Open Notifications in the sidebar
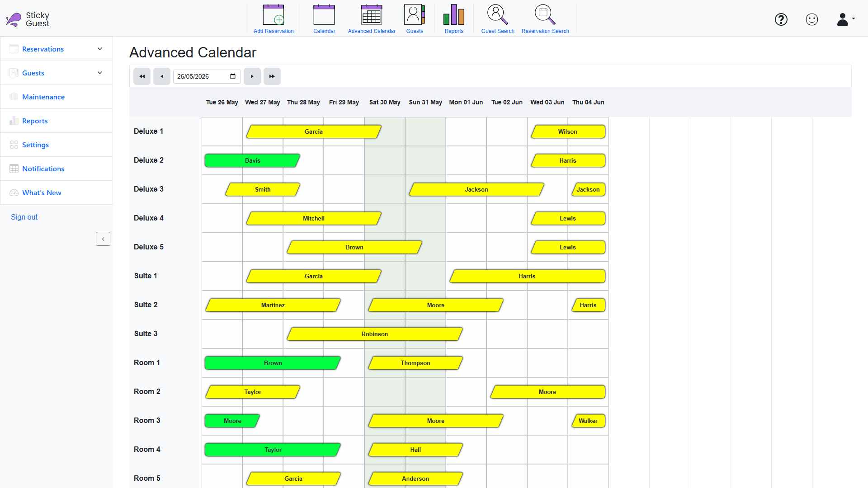This screenshot has height=488, width=868. click(x=57, y=169)
